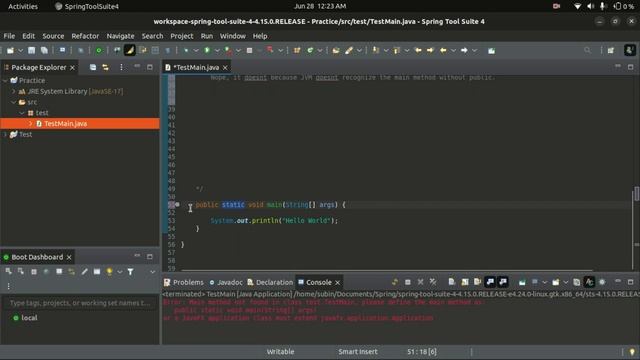Click the Boot Dashboard pencil edit icon
Screen dimensions: 640x360
84,271
